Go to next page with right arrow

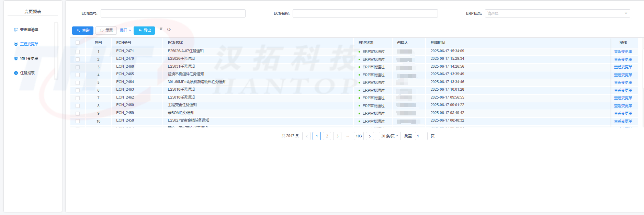pyautogui.click(x=370, y=136)
